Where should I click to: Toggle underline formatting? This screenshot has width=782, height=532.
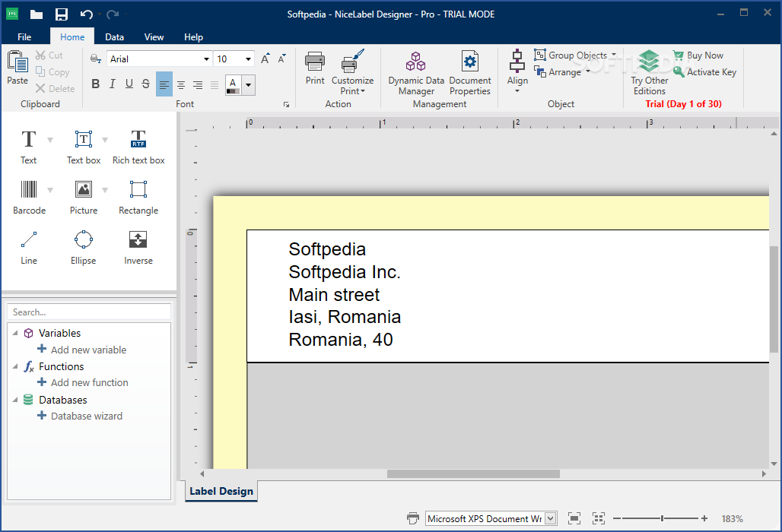(129, 84)
